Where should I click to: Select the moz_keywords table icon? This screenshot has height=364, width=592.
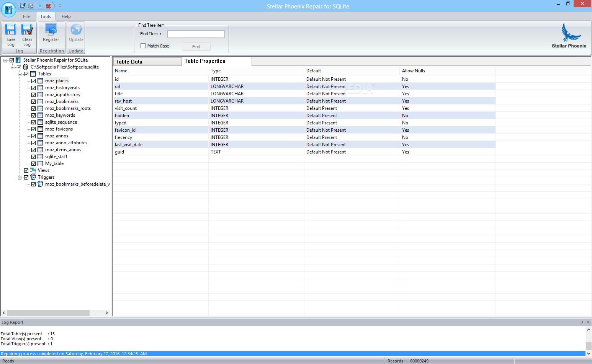(x=40, y=115)
